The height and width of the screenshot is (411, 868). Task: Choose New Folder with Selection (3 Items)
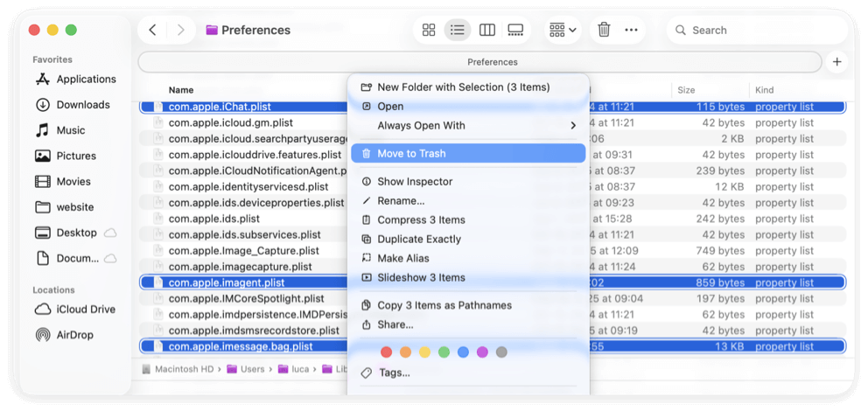(468, 87)
